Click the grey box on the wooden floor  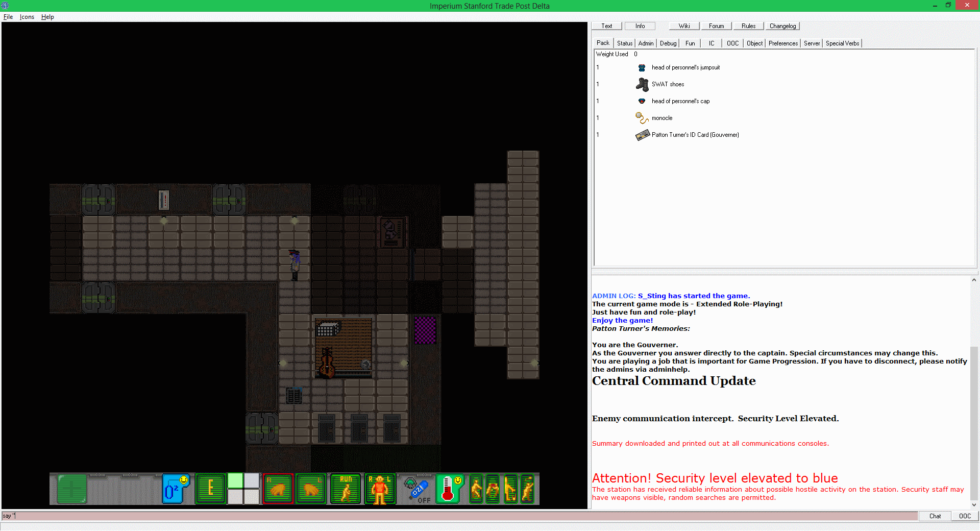click(x=328, y=328)
